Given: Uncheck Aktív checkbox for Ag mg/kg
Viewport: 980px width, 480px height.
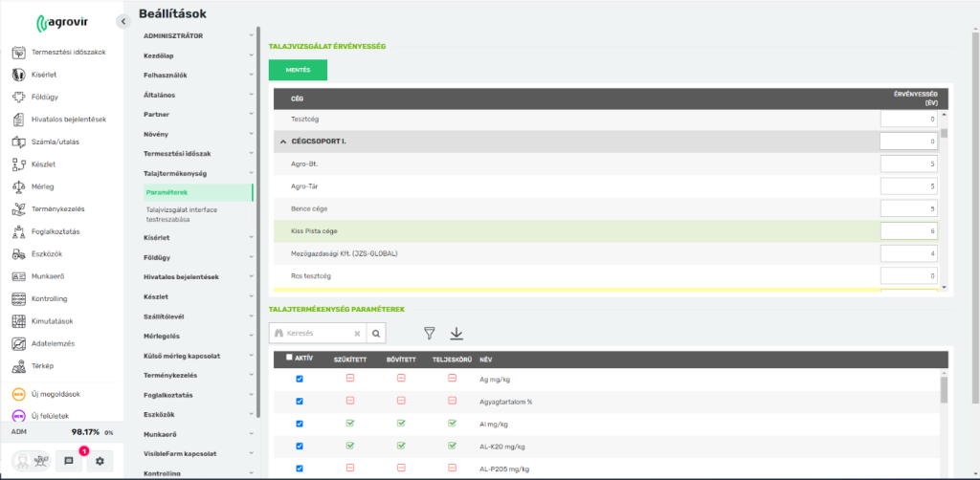Looking at the screenshot, I should click(300, 379).
